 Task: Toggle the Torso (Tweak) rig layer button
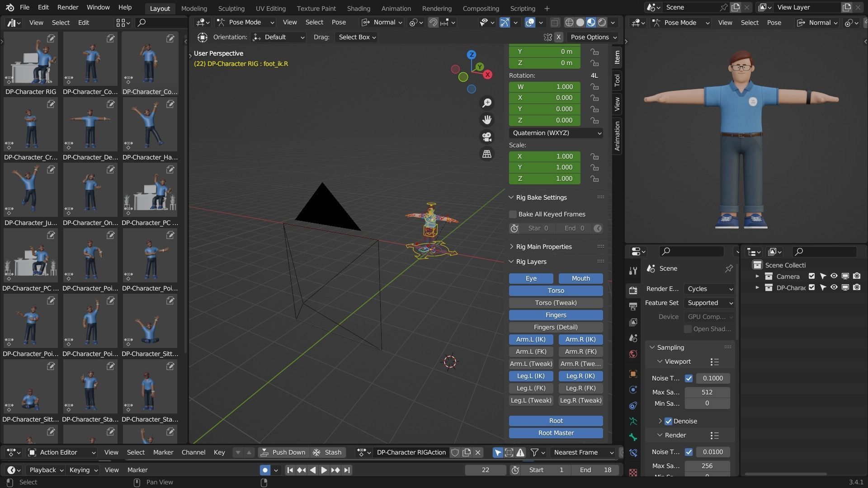pos(556,303)
